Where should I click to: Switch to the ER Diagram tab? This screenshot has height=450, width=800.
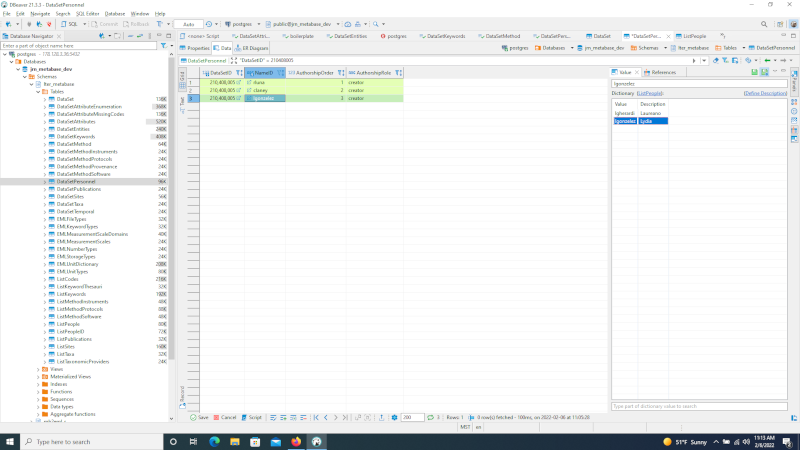[255, 47]
